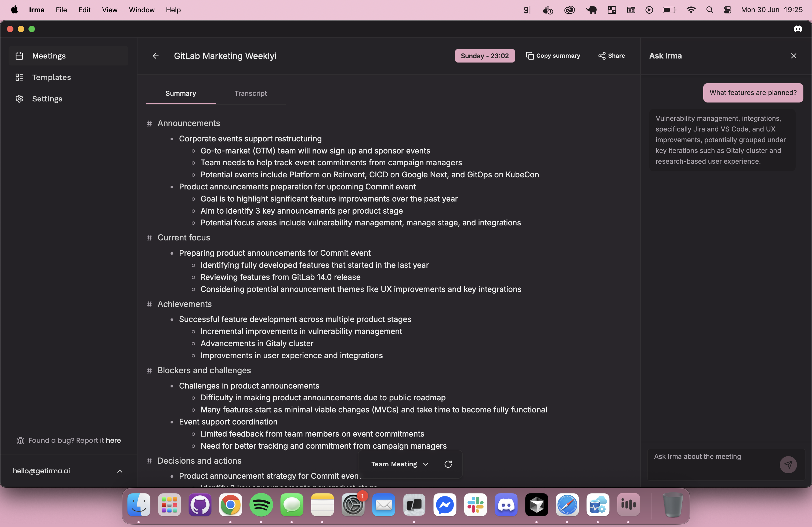Click the Discord icon in window title bar

(798, 29)
